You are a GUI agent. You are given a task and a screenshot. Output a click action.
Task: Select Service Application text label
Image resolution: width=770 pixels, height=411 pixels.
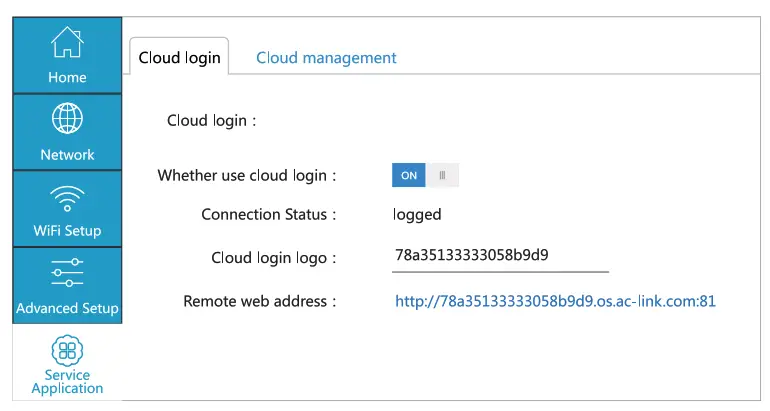coord(67,382)
